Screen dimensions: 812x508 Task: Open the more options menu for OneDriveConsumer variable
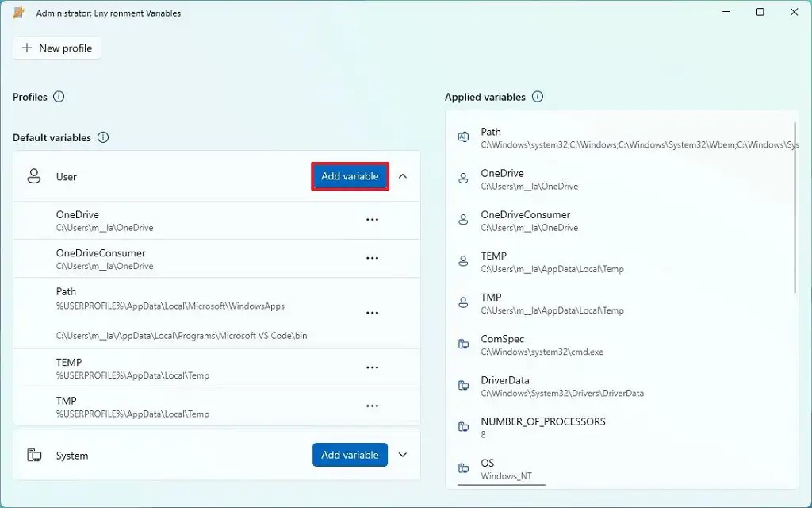pos(373,258)
